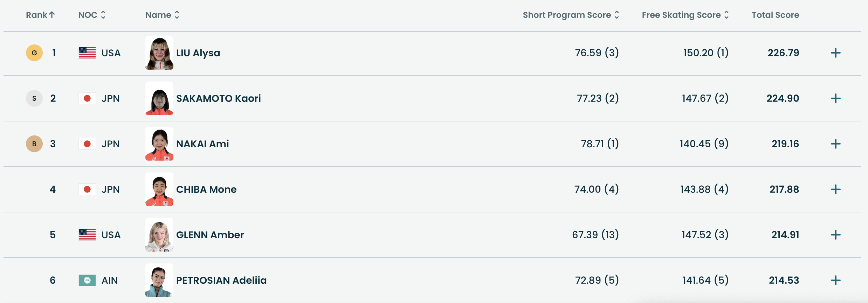Open Liu Alysa's athlete photo
868x303 pixels.
159,53
